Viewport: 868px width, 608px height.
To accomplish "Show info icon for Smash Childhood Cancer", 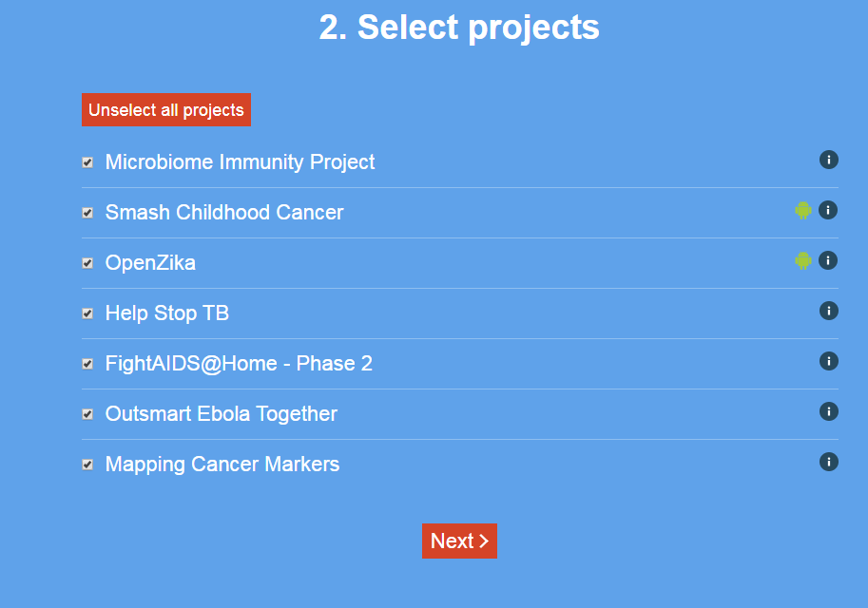I will coord(827,210).
